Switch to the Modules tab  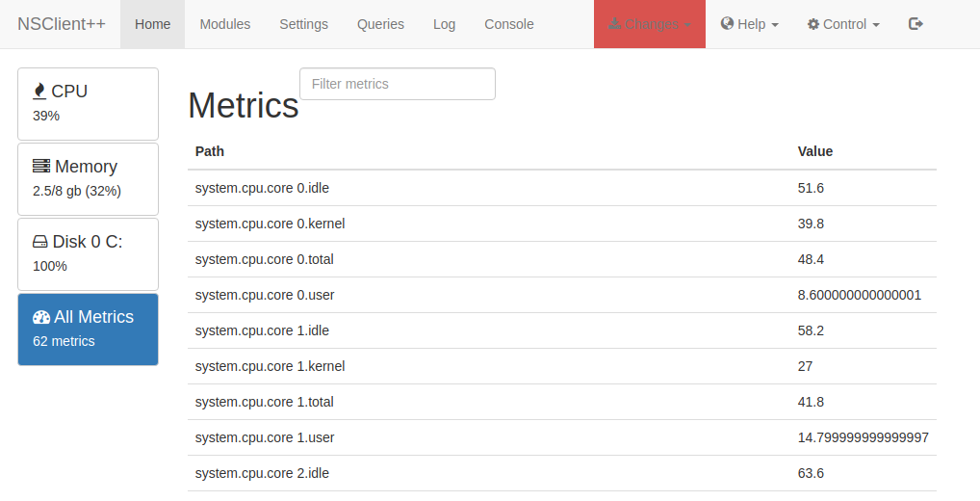(225, 24)
